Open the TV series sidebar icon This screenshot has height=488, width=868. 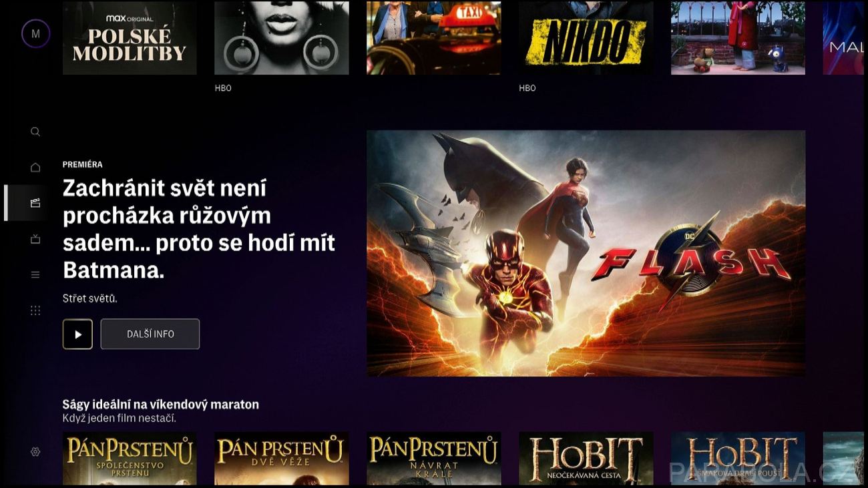point(35,239)
